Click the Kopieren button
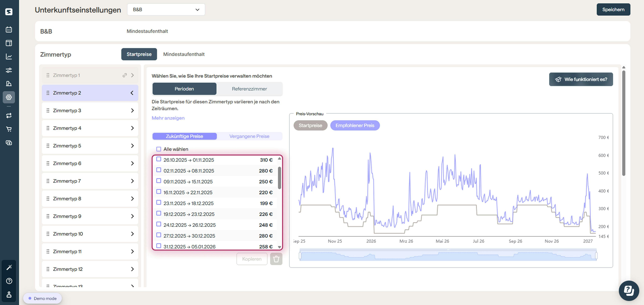The height and width of the screenshot is (305, 644). pos(252,259)
